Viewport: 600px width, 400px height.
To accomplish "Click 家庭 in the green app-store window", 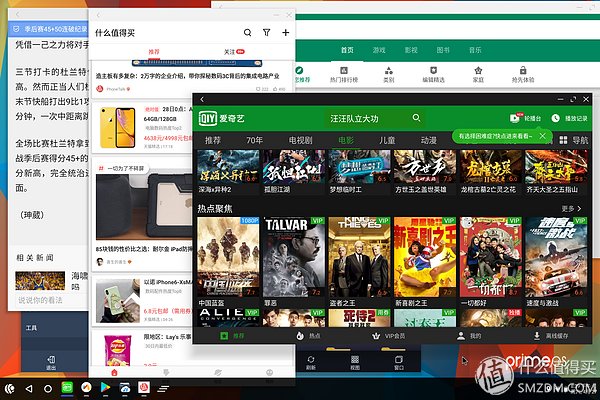I will (478, 75).
